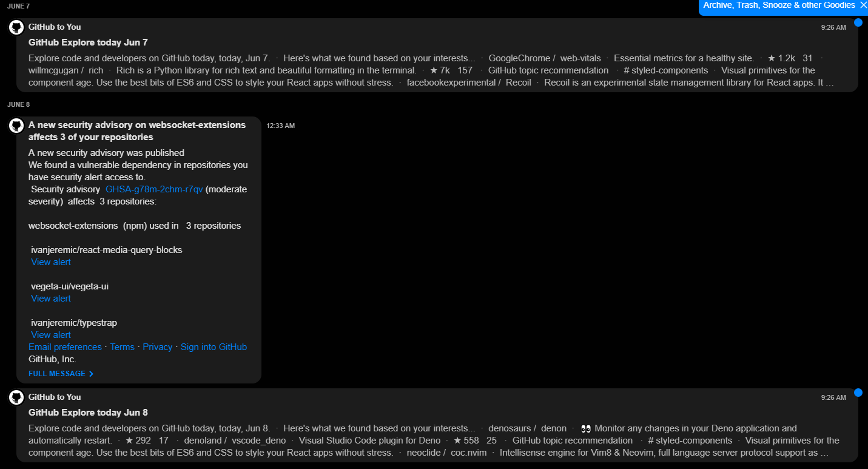Viewport: 868px width, 469px height.
Task: Click Sign into GitHub link
Action: point(214,347)
